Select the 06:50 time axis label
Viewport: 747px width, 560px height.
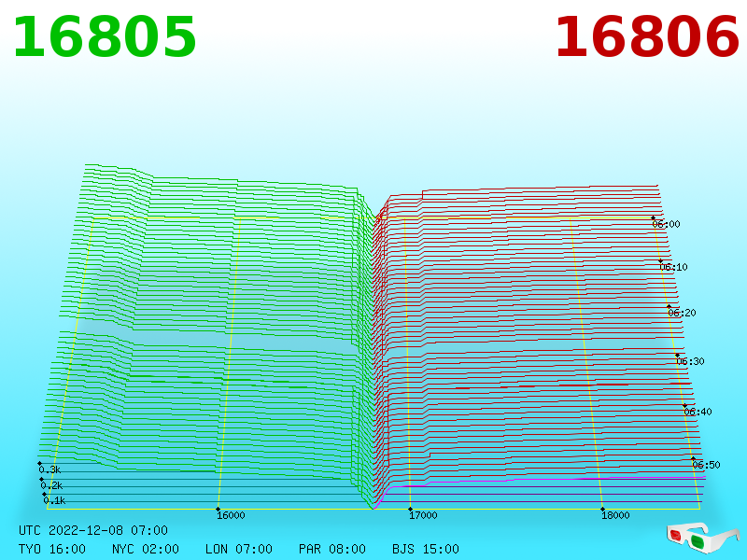tap(706, 465)
